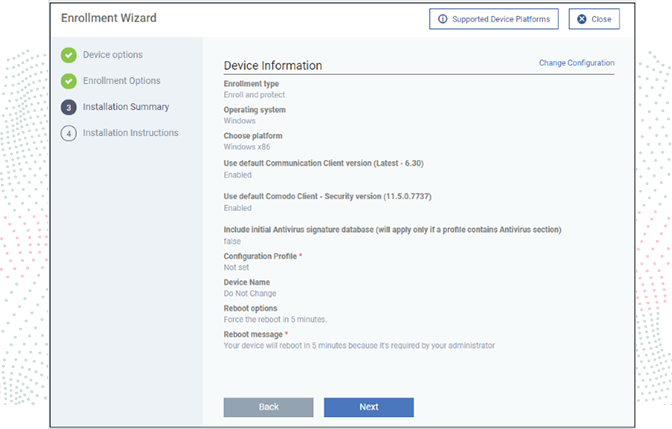Jump to Installation Instructions step label
Image resolution: width=672 pixels, height=429 pixels.
click(x=130, y=133)
